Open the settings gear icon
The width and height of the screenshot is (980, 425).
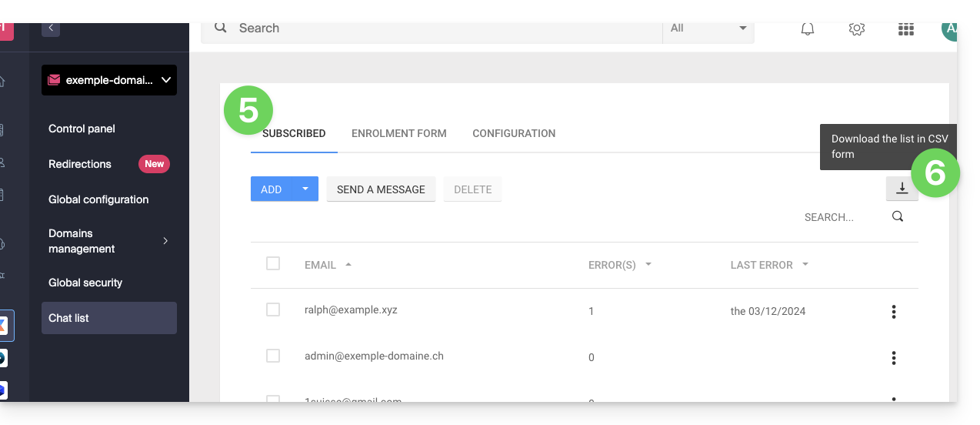[857, 29]
